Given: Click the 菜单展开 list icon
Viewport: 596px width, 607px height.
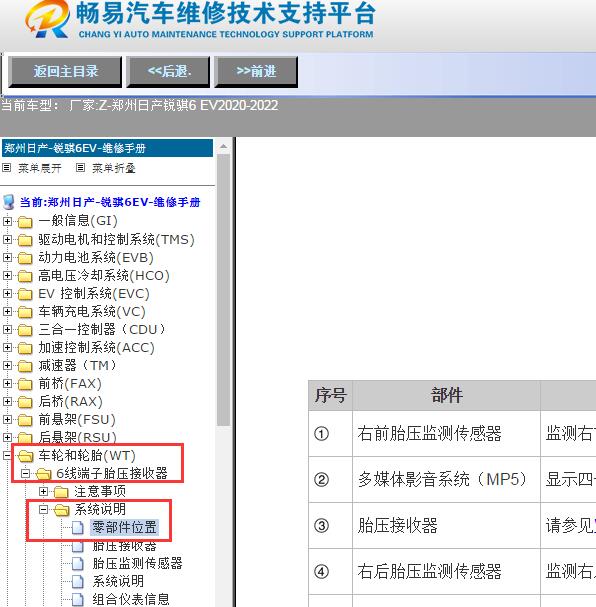Looking at the screenshot, I should click(x=7, y=168).
